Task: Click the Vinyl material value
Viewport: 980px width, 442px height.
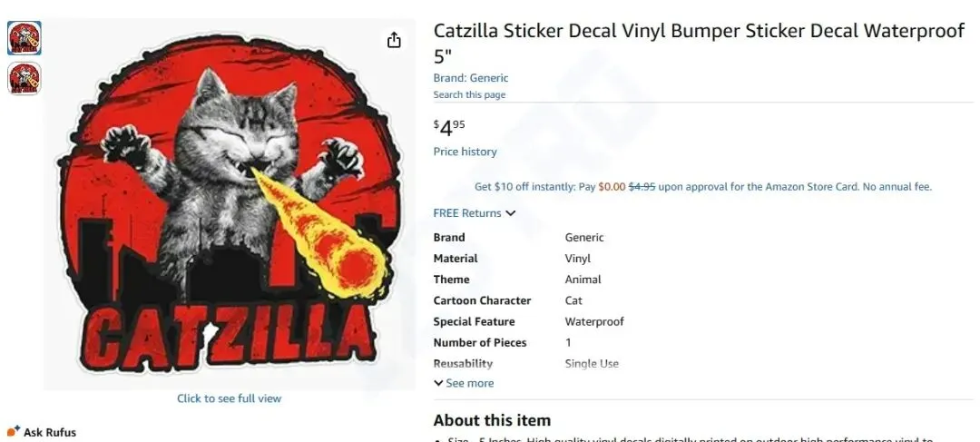Action: point(577,258)
